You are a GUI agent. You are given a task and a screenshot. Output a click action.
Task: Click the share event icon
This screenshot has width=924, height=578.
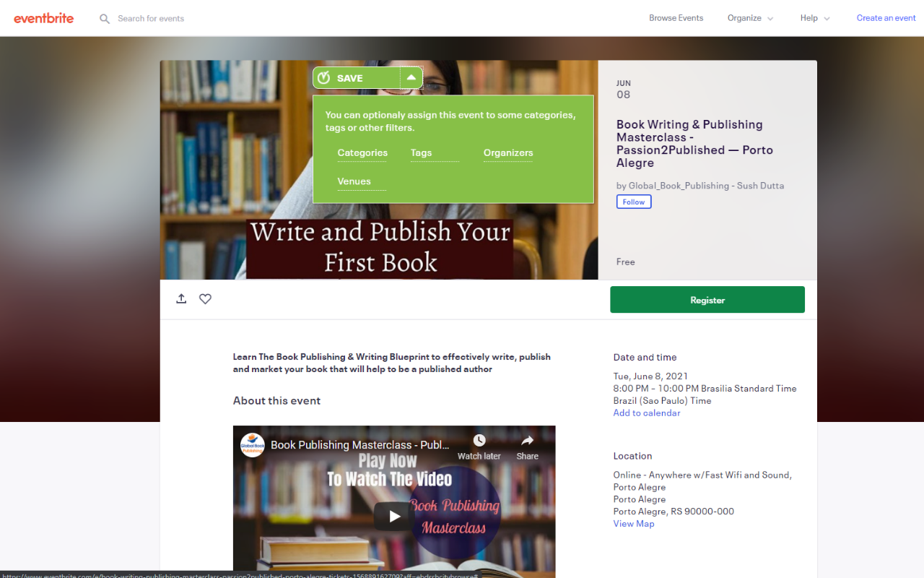point(181,299)
